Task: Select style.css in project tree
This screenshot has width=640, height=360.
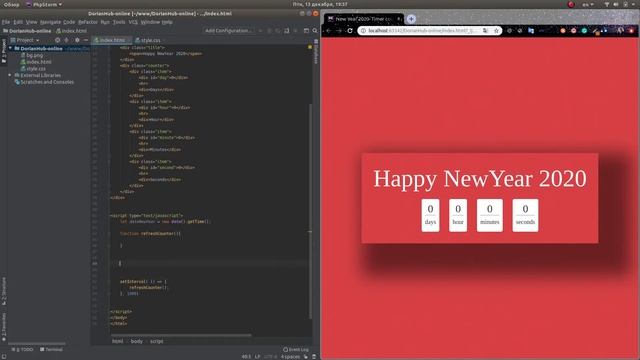Action: [x=33, y=69]
